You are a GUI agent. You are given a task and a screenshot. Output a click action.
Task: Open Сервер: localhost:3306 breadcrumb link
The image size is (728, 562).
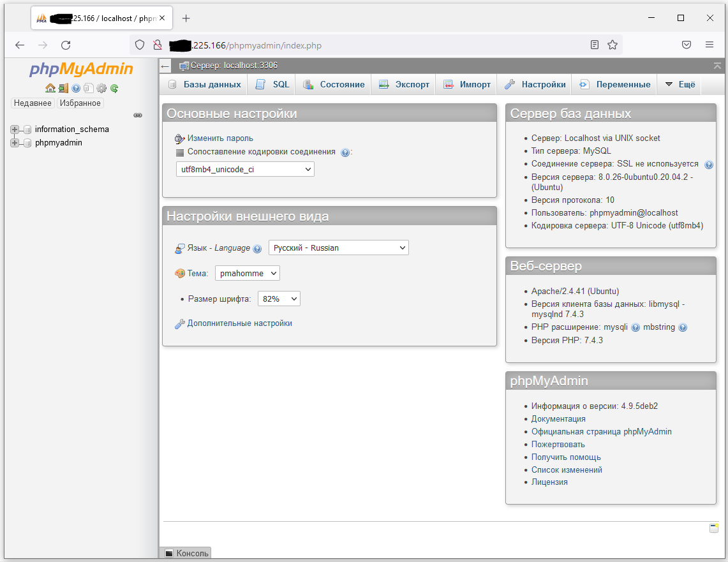point(234,66)
